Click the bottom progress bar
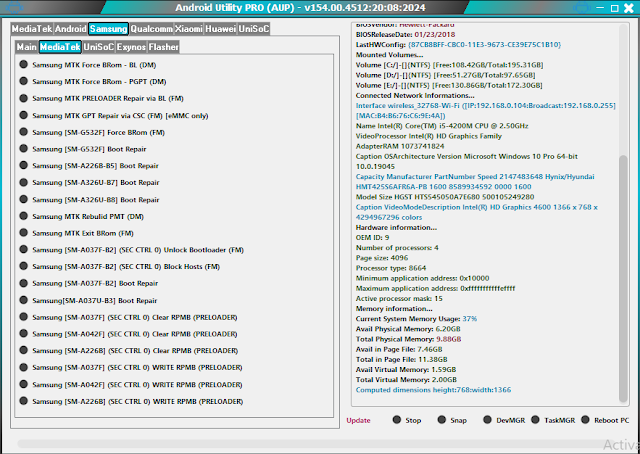Image resolution: width=640 pixels, height=454 pixels. click(x=314, y=444)
